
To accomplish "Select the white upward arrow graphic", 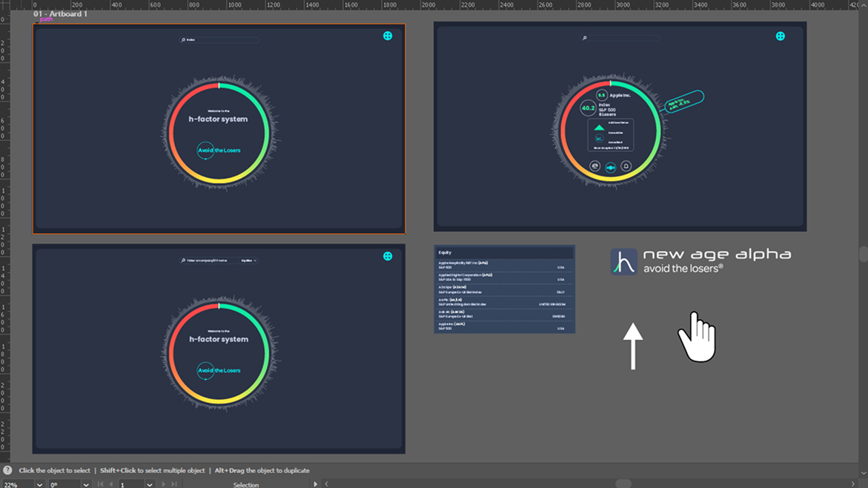I will 632,346.
